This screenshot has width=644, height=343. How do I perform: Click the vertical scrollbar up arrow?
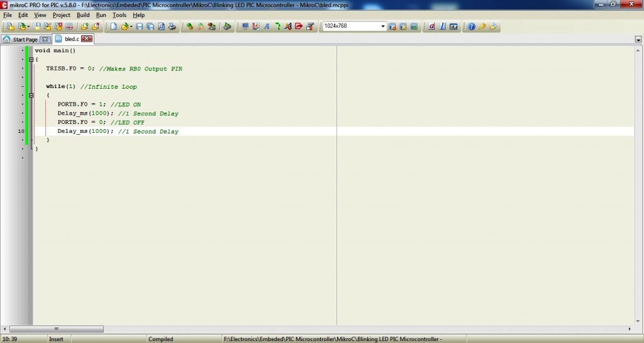click(638, 50)
